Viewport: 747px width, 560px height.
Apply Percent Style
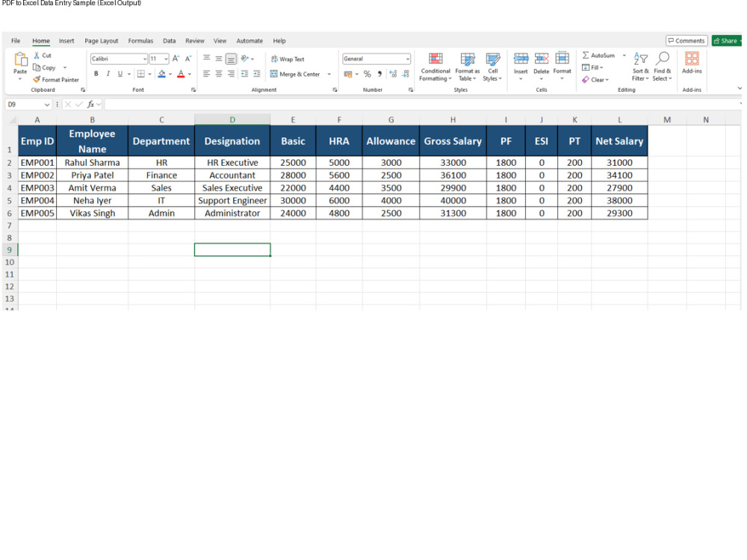click(x=368, y=74)
